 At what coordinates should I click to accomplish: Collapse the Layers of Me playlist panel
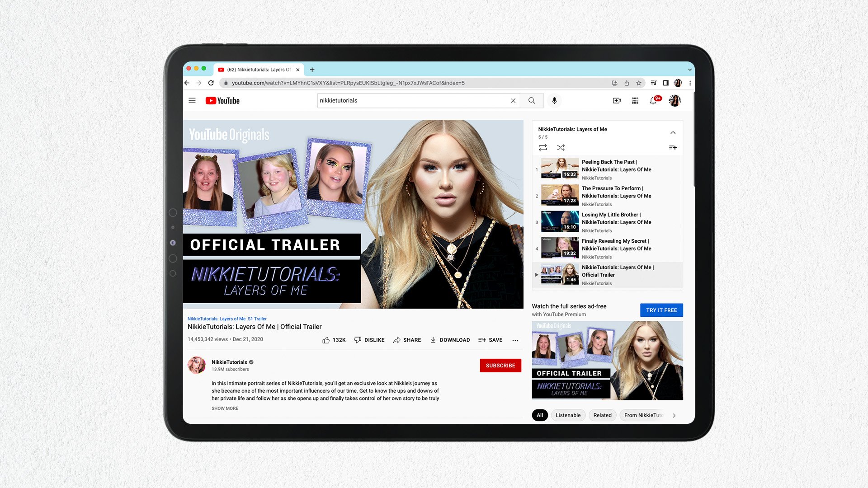coord(673,132)
